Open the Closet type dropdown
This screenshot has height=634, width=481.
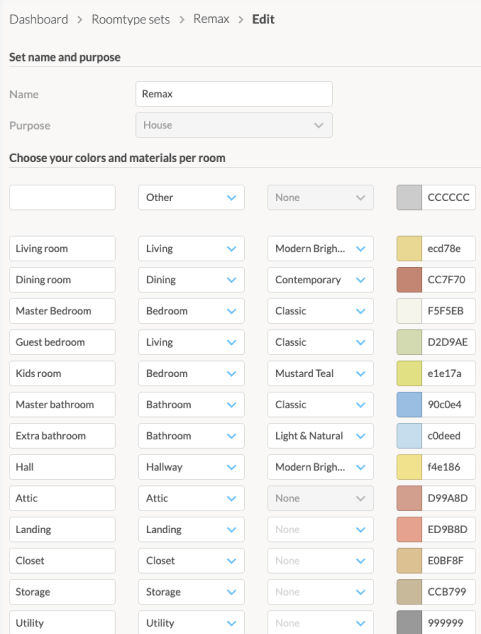pos(191,561)
